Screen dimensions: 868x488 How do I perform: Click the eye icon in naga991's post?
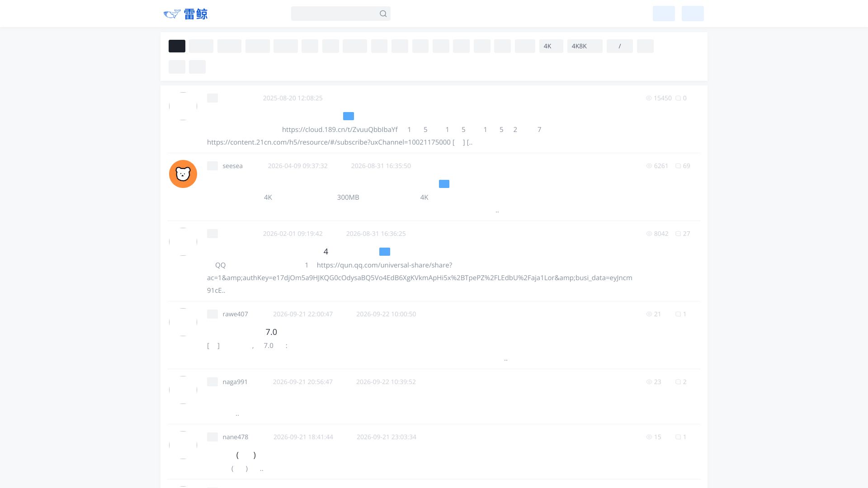(x=649, y=382)
